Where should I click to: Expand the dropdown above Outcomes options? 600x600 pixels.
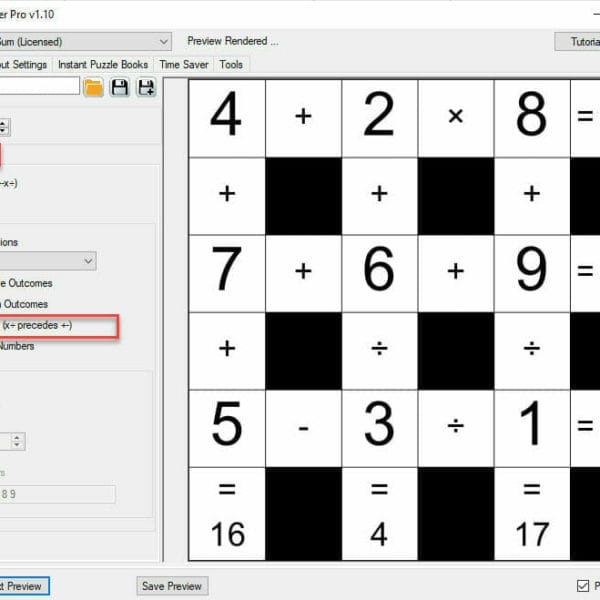point(48,261)
